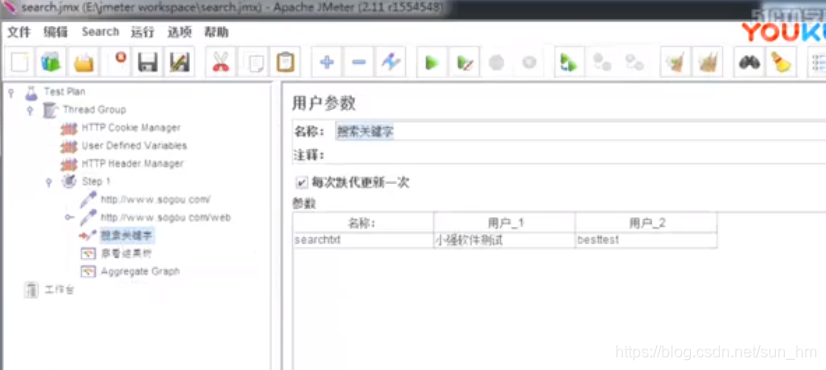Save the test plan with floppy icon
The image size is (826, 370).
click(148, 63)
